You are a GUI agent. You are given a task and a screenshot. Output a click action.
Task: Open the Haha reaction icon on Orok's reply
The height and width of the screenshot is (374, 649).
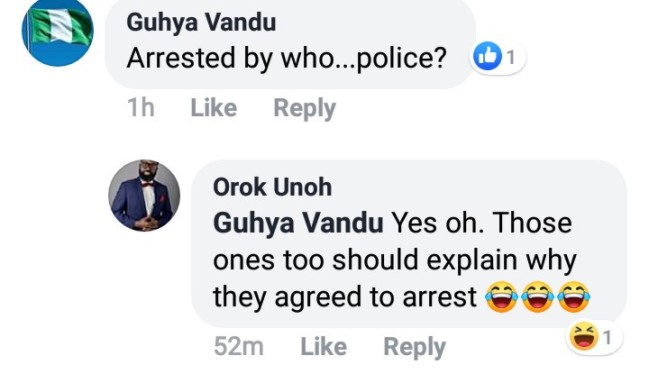[x=584, y=337]
